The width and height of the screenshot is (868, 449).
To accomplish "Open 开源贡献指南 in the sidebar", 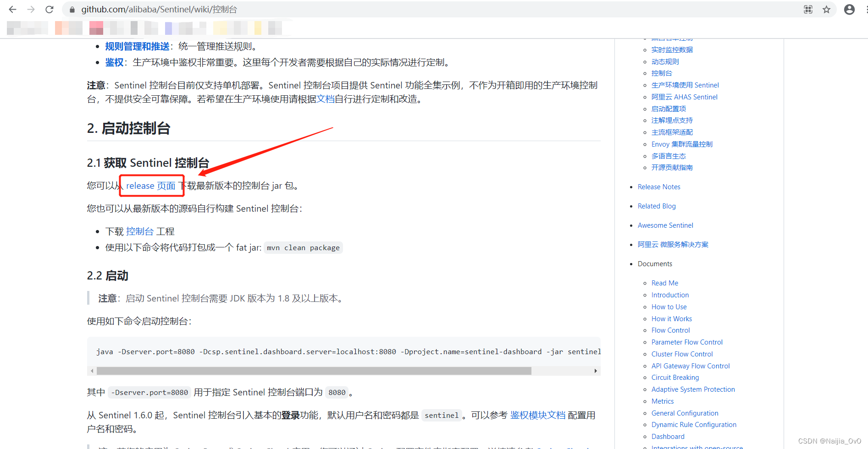I will tap(672, 167).
